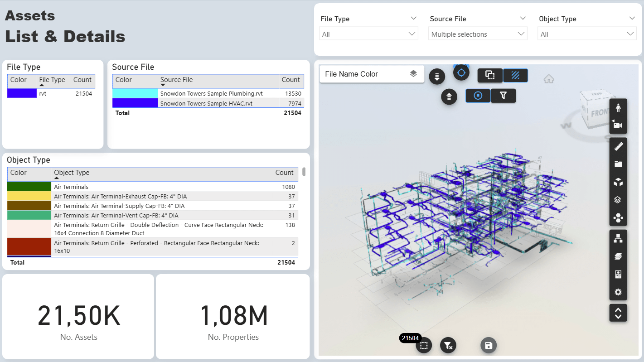Sort by Object Type column header
The width and height of the screenshot is (644, 362).
(72, 173)
